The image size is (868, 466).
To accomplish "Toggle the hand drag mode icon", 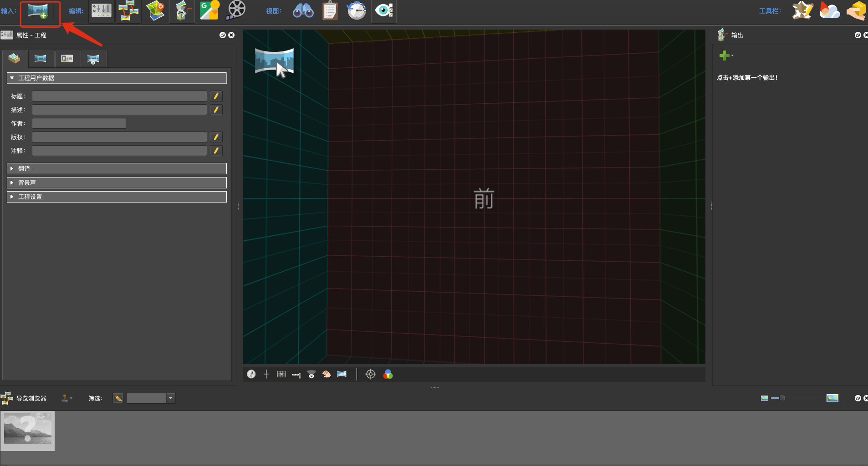I will point(327,374).
